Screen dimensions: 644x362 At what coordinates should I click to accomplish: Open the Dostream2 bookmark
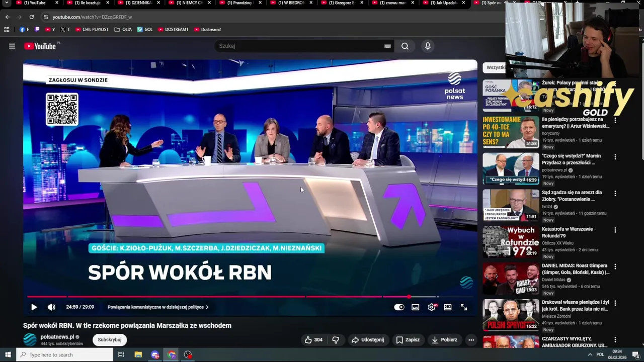coord(207,30)
